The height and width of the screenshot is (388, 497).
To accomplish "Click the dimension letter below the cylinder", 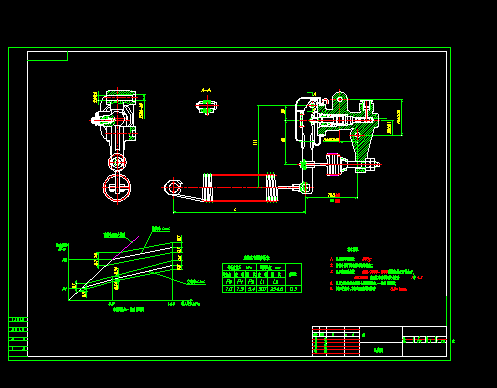I will (x=235, y=209).
